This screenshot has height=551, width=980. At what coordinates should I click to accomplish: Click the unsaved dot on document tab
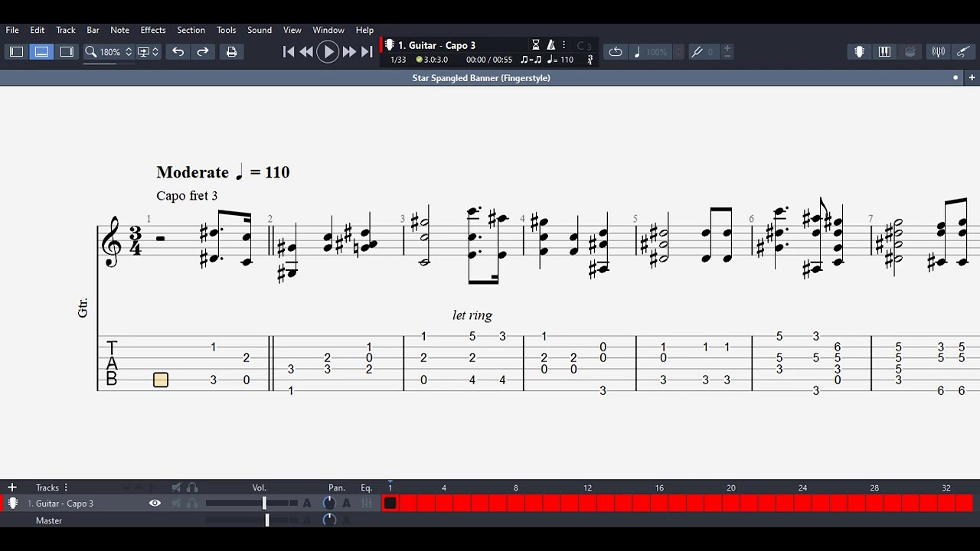[x=955, y=77]
